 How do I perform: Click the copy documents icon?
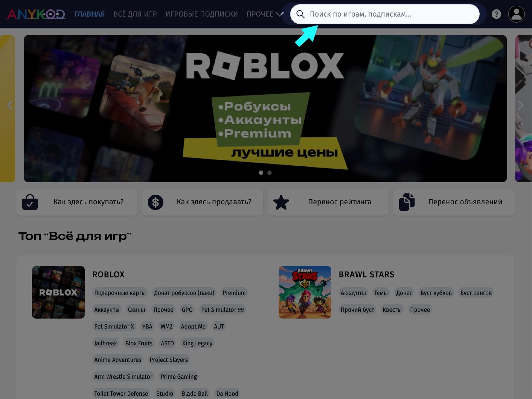click(407, 202)
